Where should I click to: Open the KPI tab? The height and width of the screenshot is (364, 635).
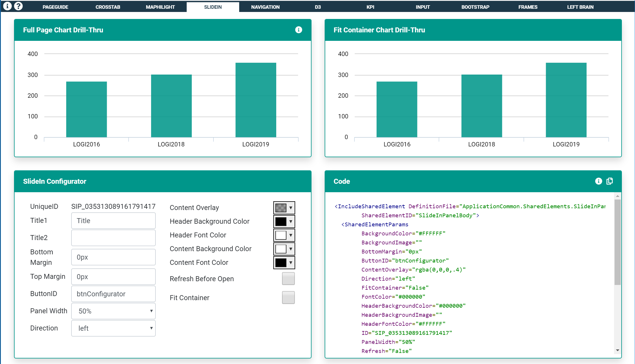pos(370,7)
